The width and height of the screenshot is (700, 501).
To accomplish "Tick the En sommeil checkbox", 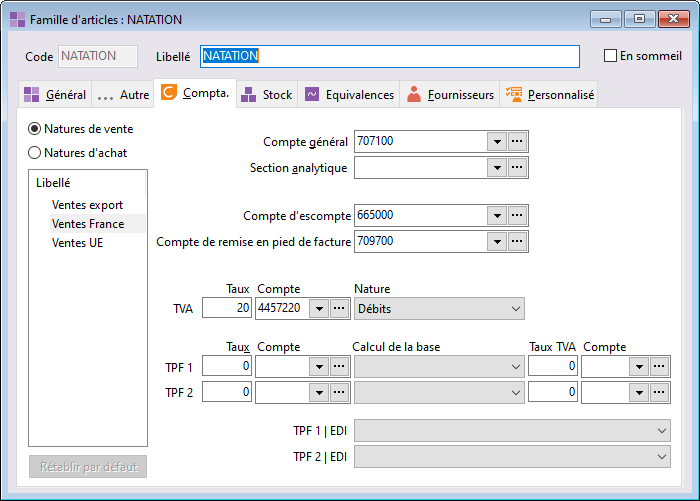I will [610, 56].
